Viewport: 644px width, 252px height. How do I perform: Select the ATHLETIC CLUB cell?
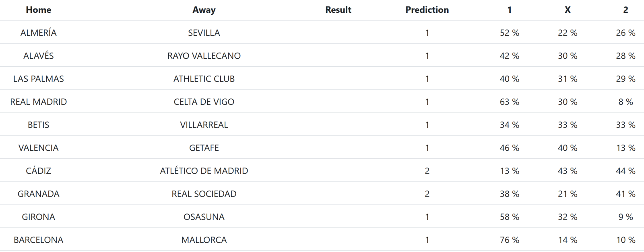click(204, 79)
